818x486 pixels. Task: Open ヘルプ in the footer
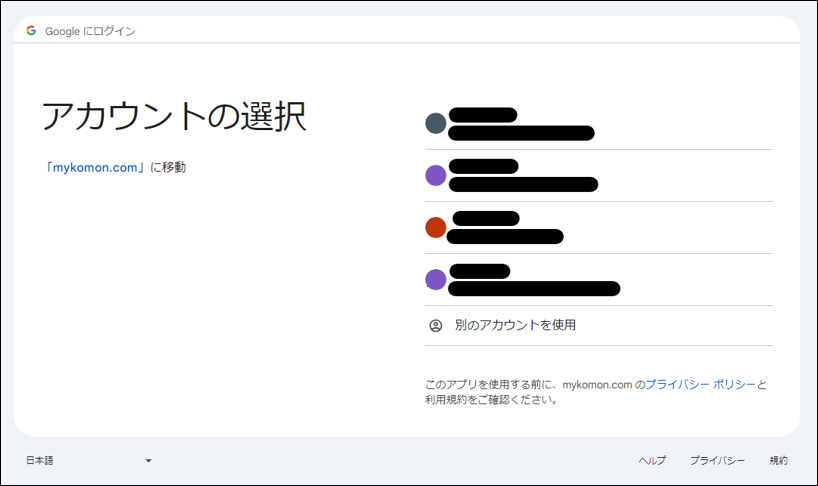click(652, 460)
